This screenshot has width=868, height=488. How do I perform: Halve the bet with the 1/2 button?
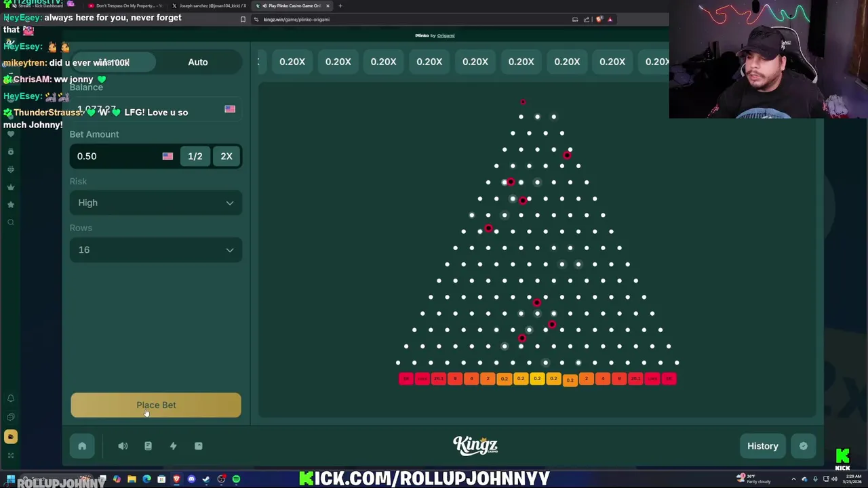[195, 156]
